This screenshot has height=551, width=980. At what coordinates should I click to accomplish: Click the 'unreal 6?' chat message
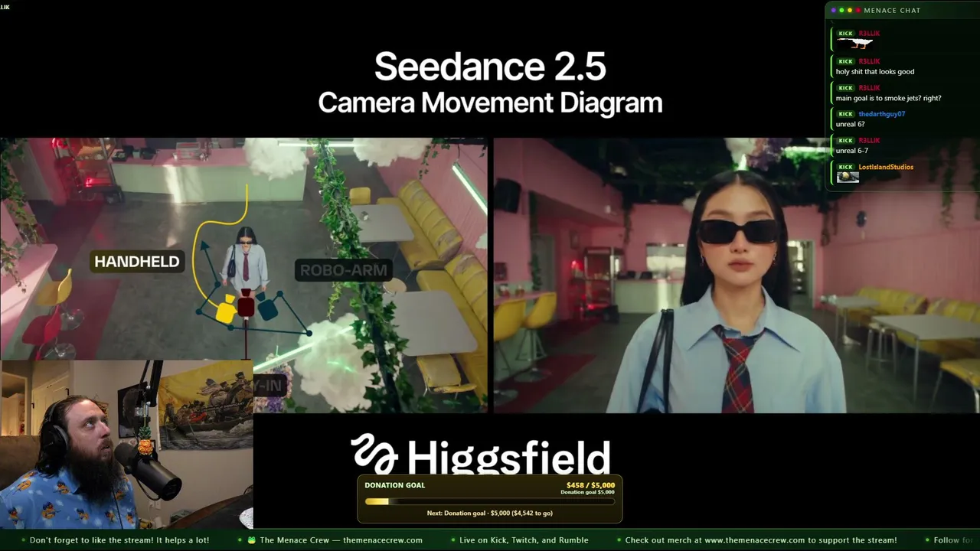pos(851,124)
